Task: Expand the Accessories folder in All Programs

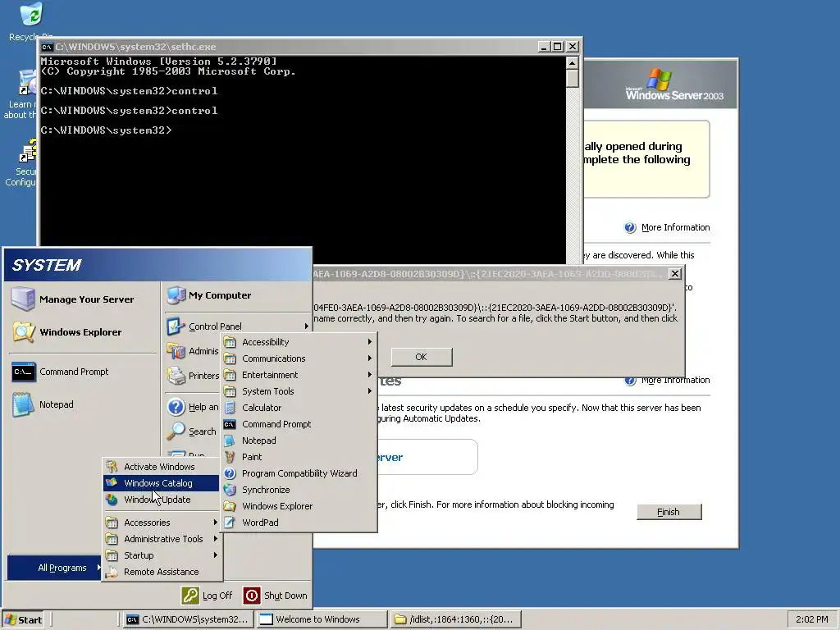Action: point(162,523)
